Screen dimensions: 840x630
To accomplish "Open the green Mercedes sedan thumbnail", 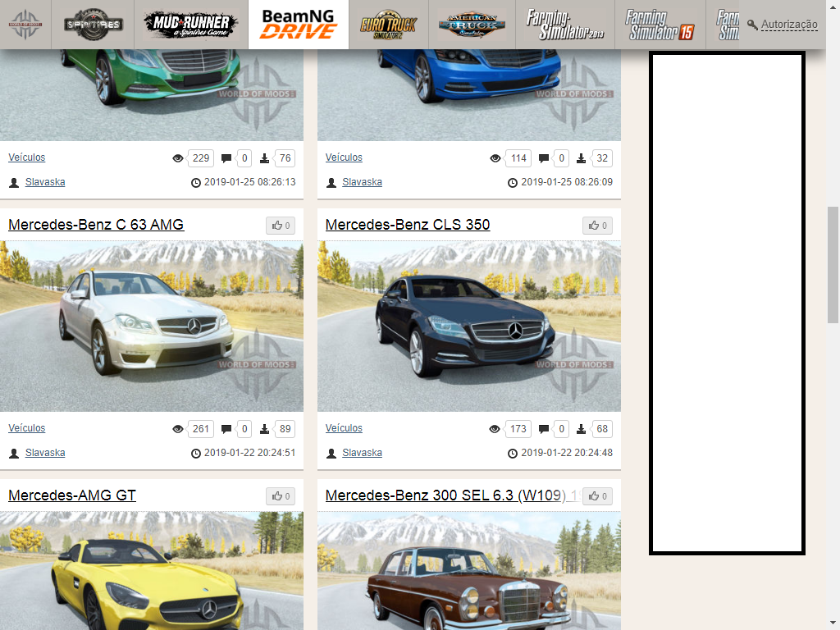I will (x=152, y=95).
